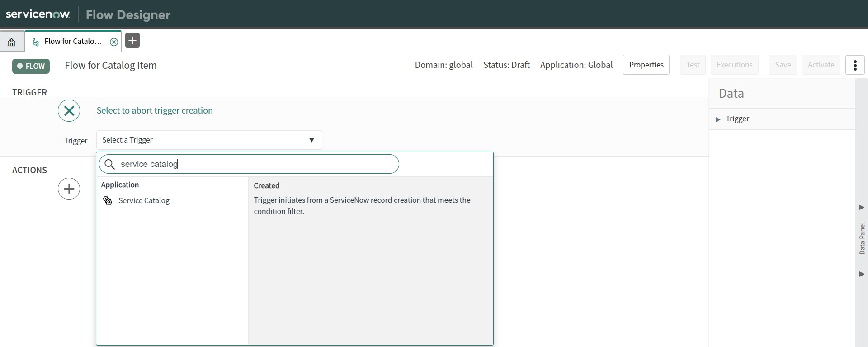Click the FLOW badge
The width and height of the screenshot is (868, 347).
click(31, 66)
